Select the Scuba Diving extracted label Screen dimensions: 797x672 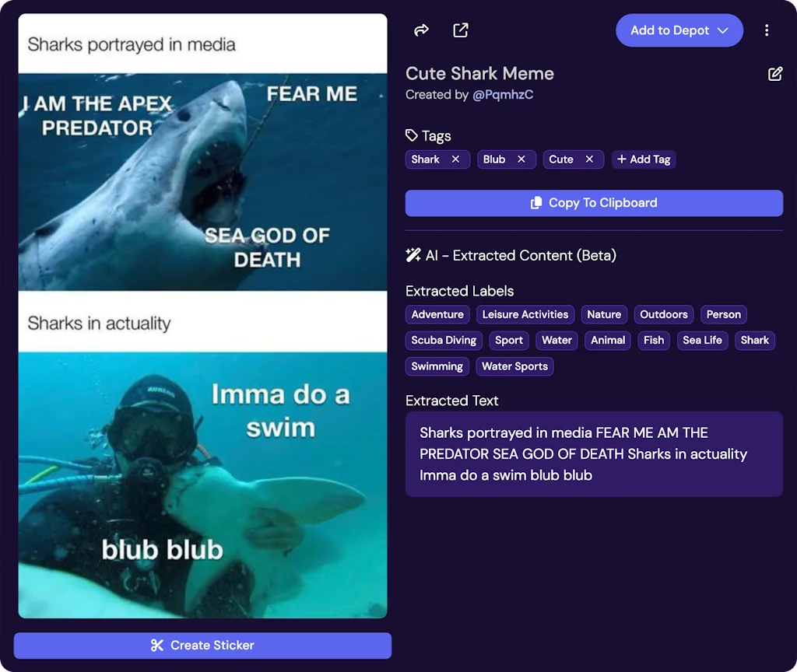pos(444,340)
